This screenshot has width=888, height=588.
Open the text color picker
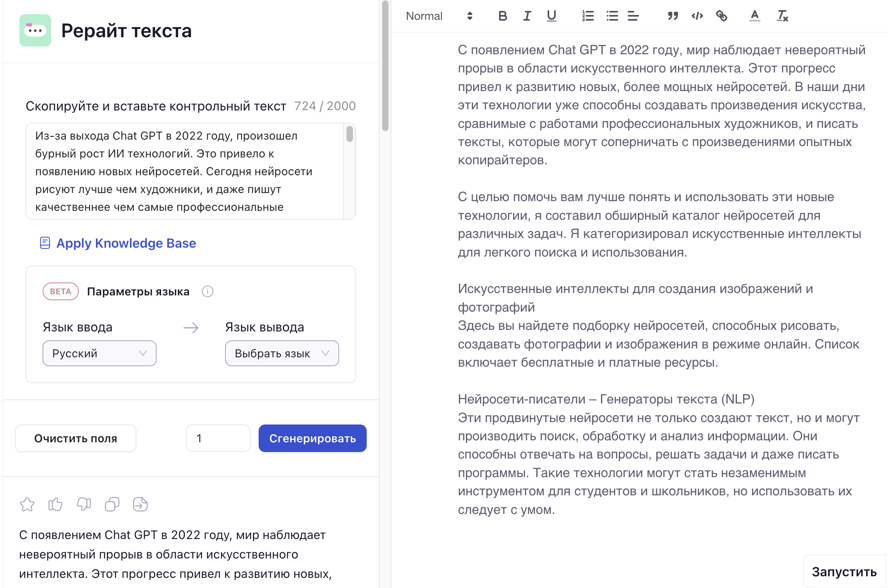(x=754, y=16)
